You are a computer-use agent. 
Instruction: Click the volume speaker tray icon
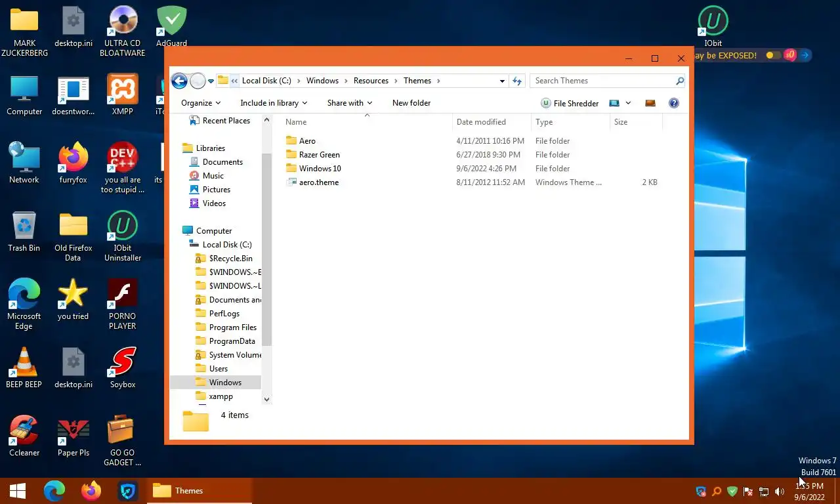pyautogui.click(x=780, y=492)
